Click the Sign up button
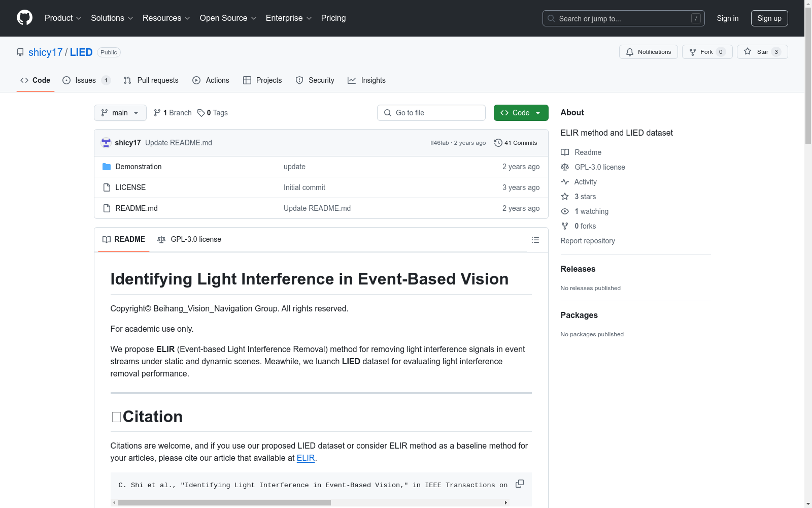Screen dimensions: 812x508 coord(769,18)
